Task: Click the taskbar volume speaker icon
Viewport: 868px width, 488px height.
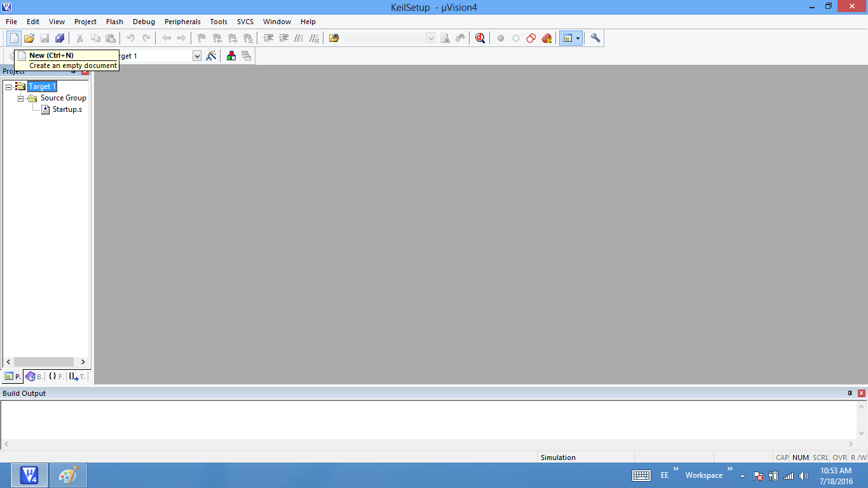Action: (804, 476)
